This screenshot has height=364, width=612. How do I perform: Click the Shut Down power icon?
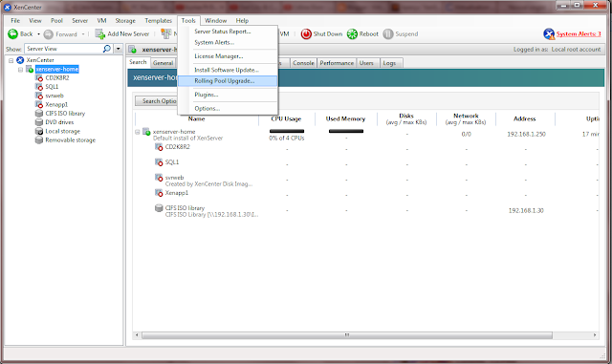click(306, 34)
